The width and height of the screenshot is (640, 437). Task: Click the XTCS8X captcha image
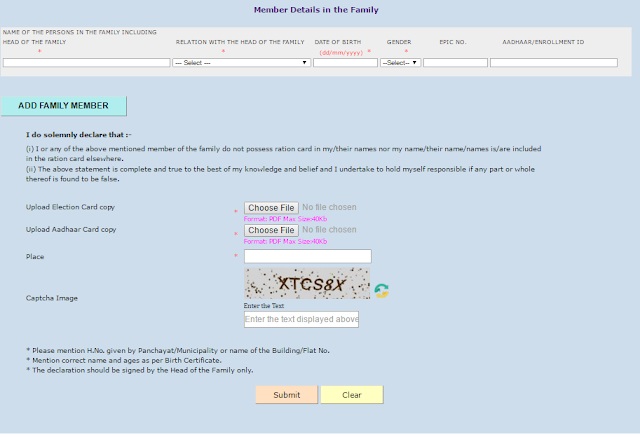tap(307, 283)
